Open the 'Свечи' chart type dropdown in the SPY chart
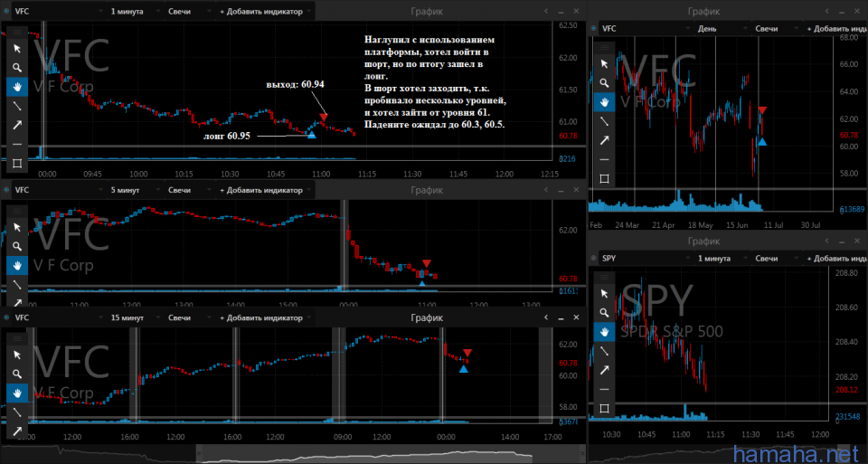Image resolution: width=868 pixels, height=464 pixels. click(x=776, y=259)
